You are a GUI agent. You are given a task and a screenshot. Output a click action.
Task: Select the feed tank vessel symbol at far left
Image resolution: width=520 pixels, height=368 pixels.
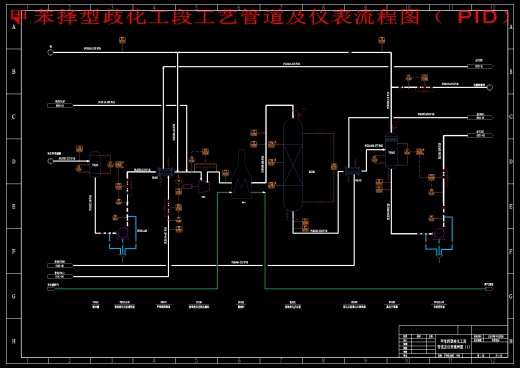[95, 164]
